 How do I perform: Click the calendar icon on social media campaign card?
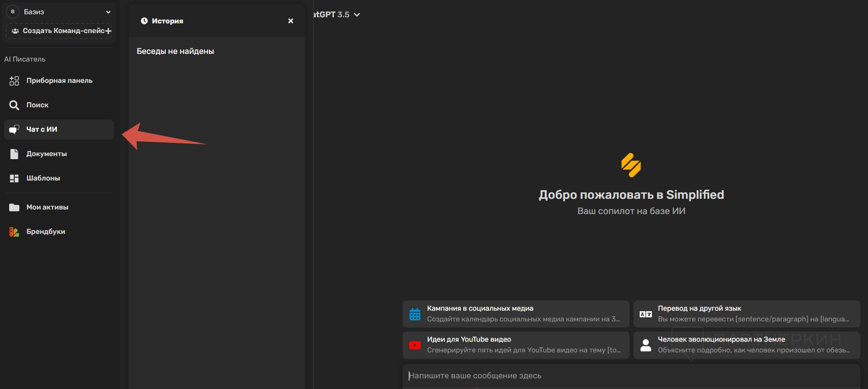[415, 314]
